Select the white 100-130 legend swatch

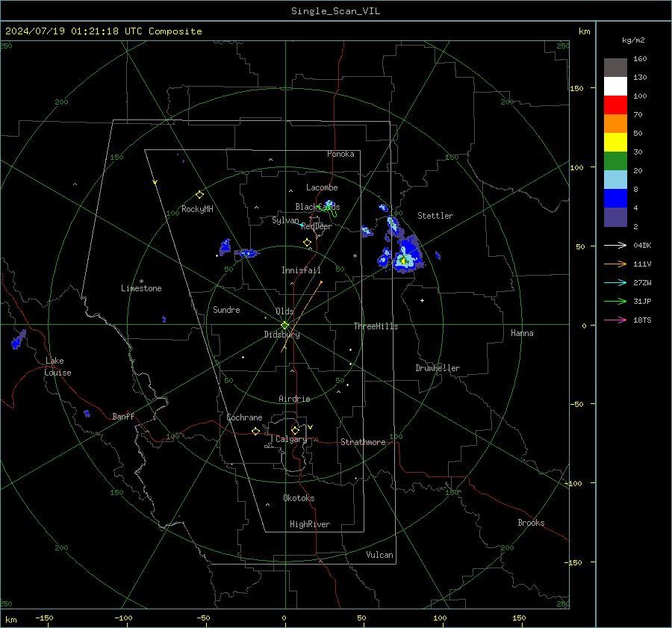tap(615, 86)
